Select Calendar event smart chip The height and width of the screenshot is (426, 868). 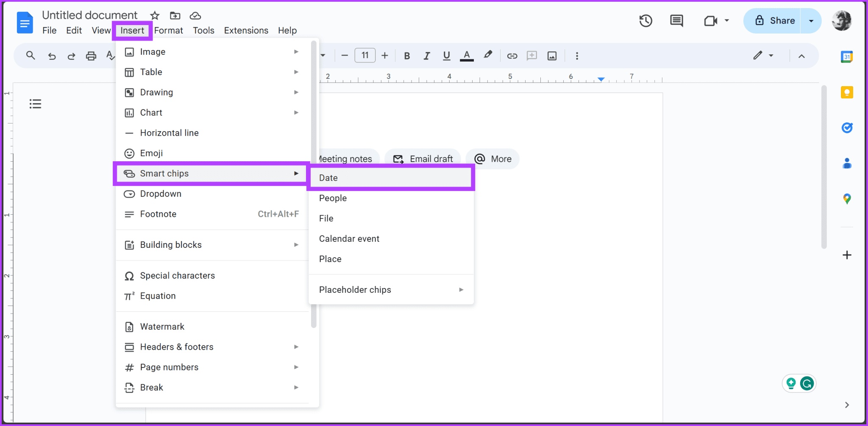pyautogui.click(x=349, y=238)
